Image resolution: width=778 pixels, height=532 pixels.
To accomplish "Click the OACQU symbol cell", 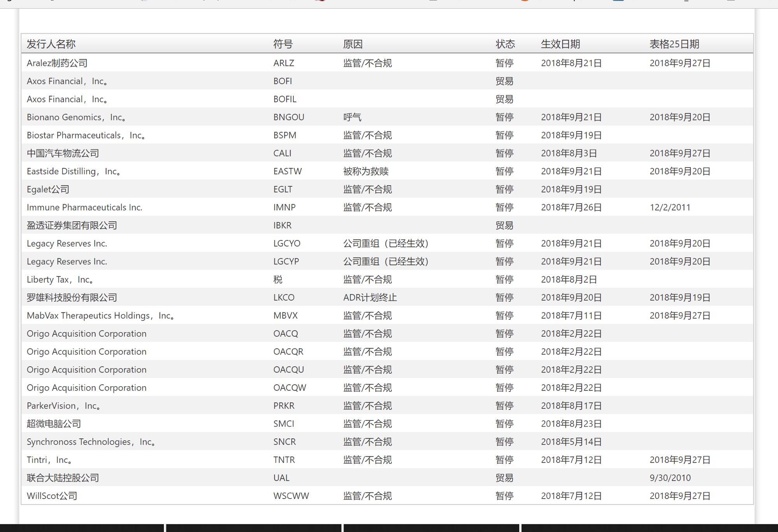I will tap(288, 370).
